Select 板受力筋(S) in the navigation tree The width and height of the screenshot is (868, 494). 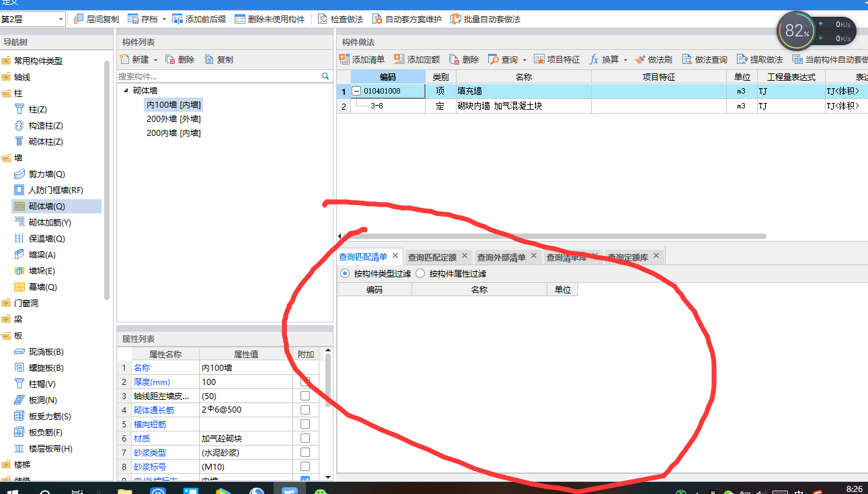[x=49, y=417]
